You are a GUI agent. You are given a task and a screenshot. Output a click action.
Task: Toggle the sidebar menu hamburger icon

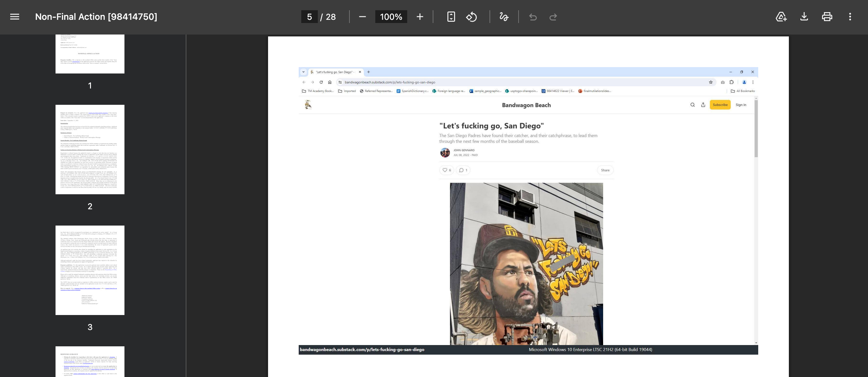pyautogui.click(x=14, y=17)
